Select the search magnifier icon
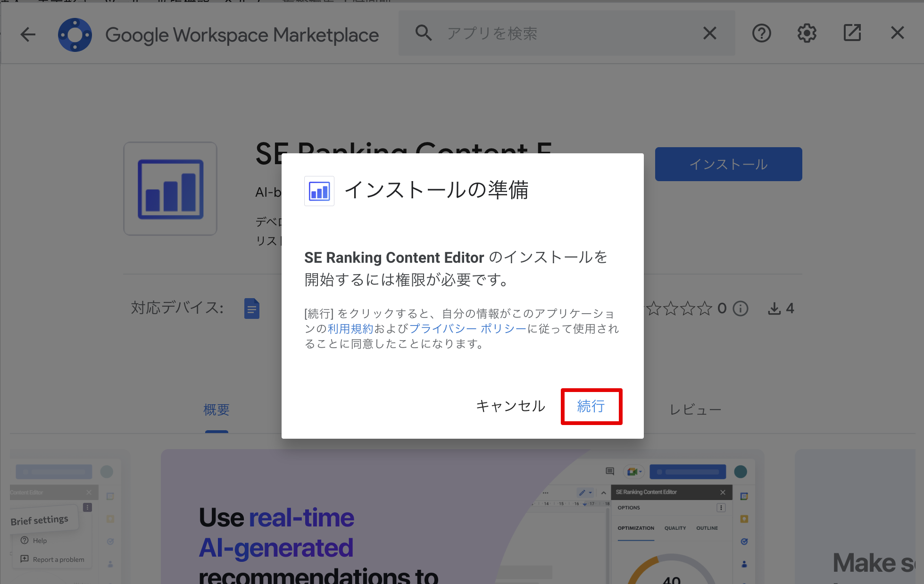The width and height of the screenshot is (924, 584). tap(423, 33)
